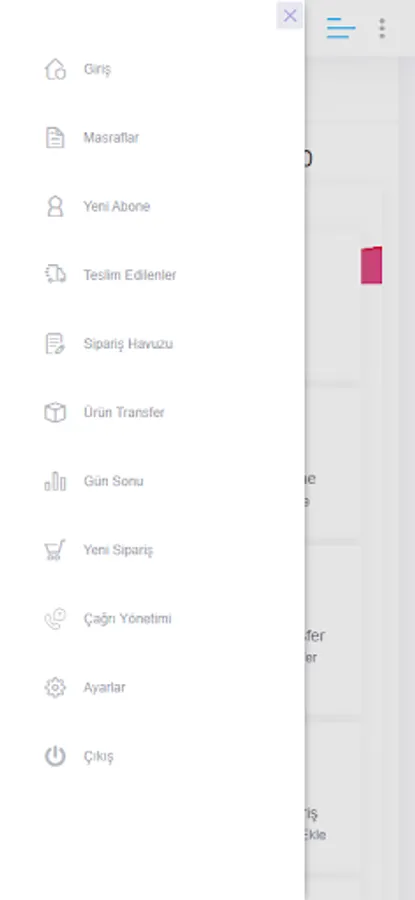Click the home icon beside Giriş
415x900 pixels.
(x=55, y=69)
